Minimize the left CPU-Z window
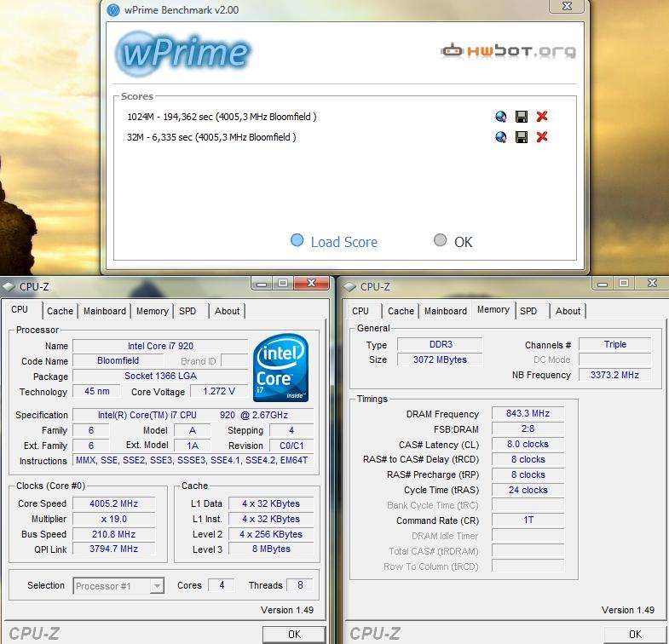Image resolution: width=669 pixels, height=644 pixels. point(262,283)
